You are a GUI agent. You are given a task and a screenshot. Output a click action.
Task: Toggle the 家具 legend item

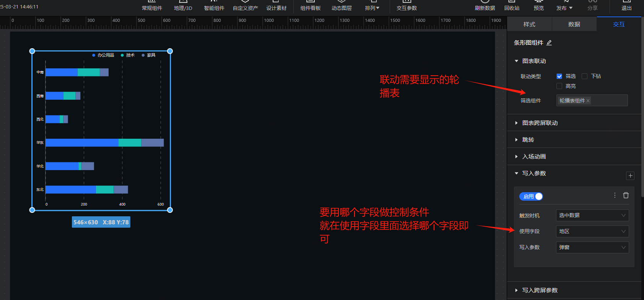point(148,55)
